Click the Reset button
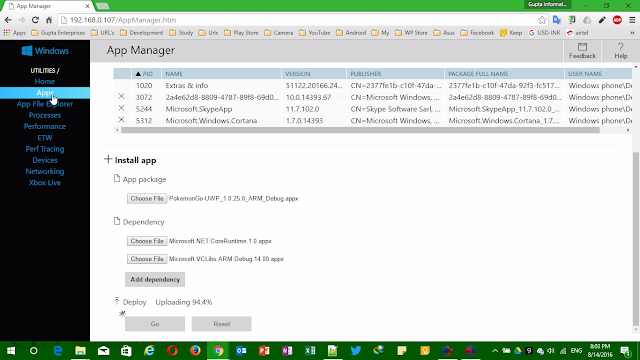Screen dimensions: 640x360 (x=222, y=324)
